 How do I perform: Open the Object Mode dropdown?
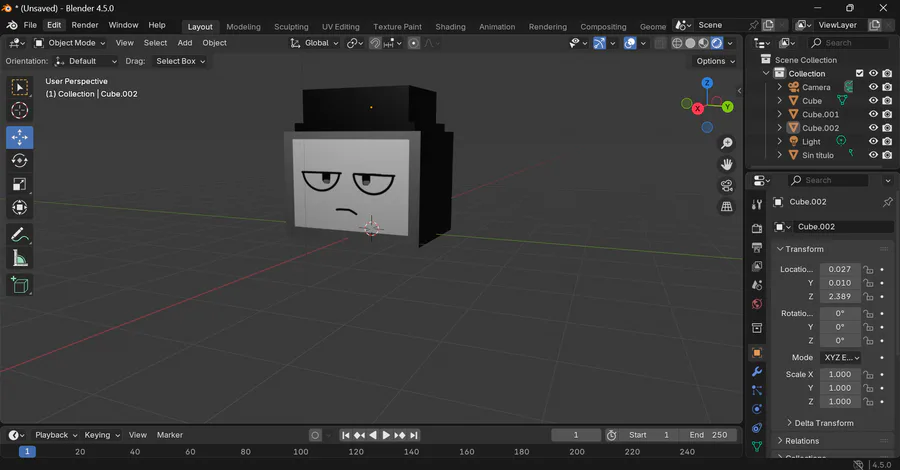click(69, 43)
